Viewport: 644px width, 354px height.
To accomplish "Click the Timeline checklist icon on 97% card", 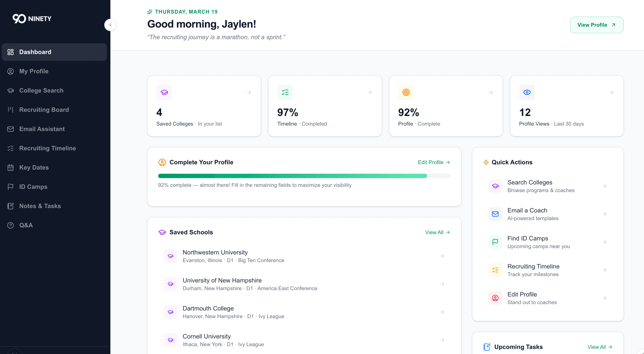I will tap(285, 92).
